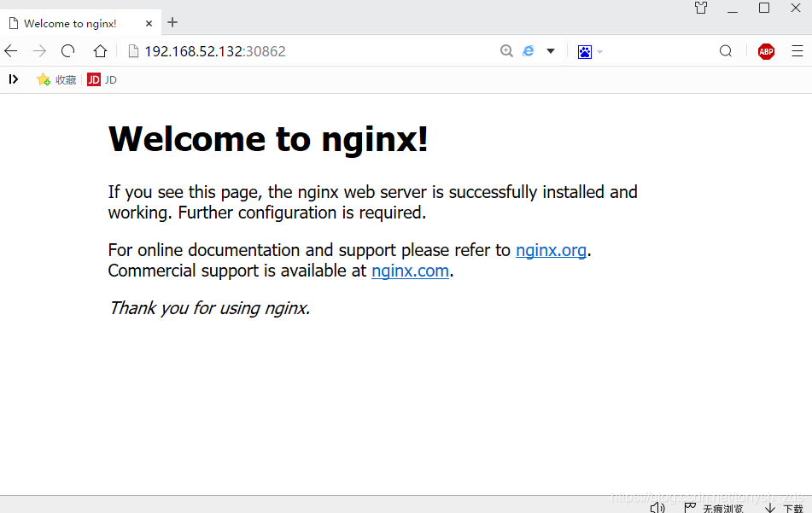Reload the current page
This screenshot has width=812, height=513.
coord(67,50)
